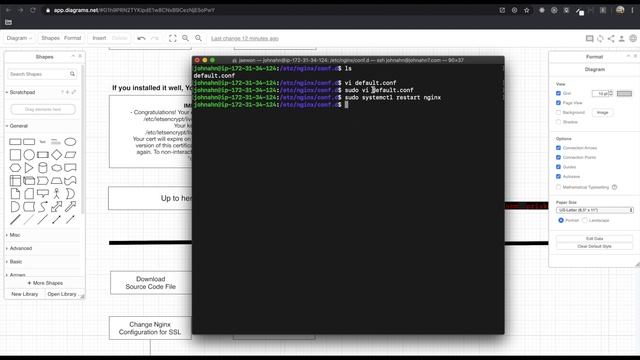
Task: Enable the Shadow checkbox
Action: 558,122
